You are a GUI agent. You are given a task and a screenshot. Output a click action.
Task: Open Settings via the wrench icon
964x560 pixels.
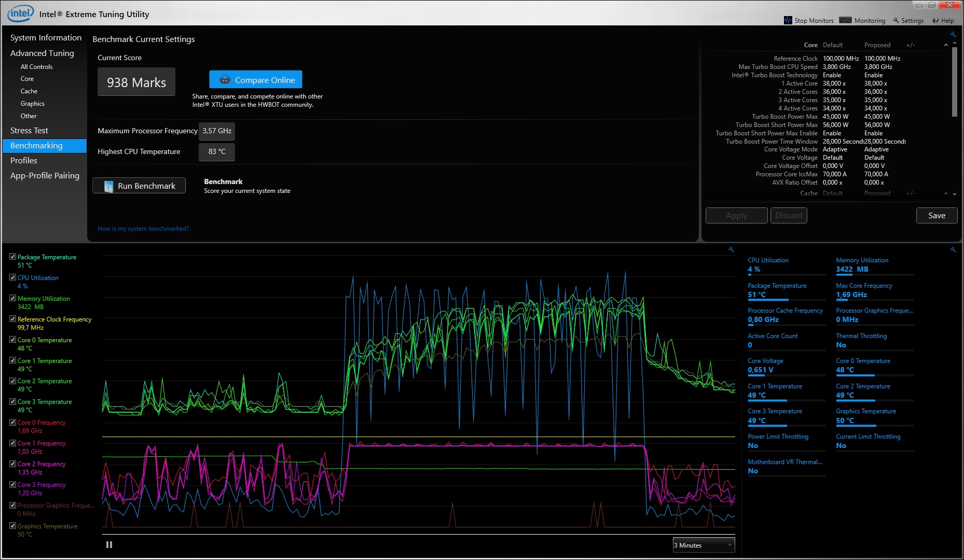point(896,21)
